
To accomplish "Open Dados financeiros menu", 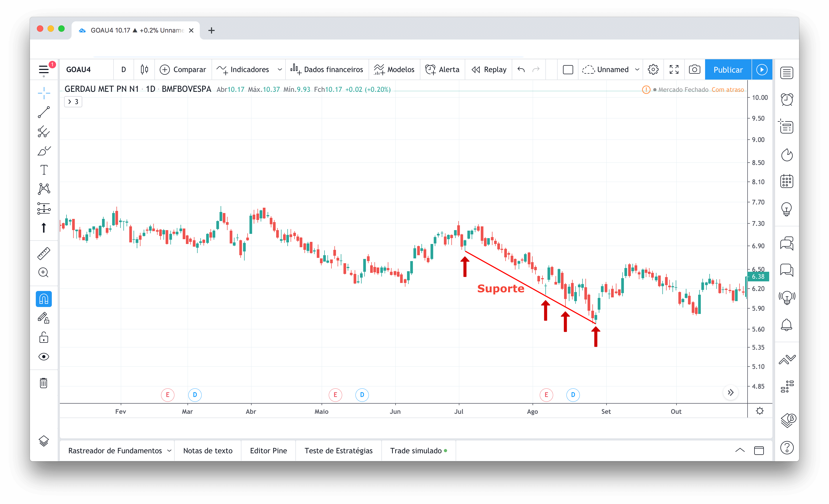I will [327, 70].
